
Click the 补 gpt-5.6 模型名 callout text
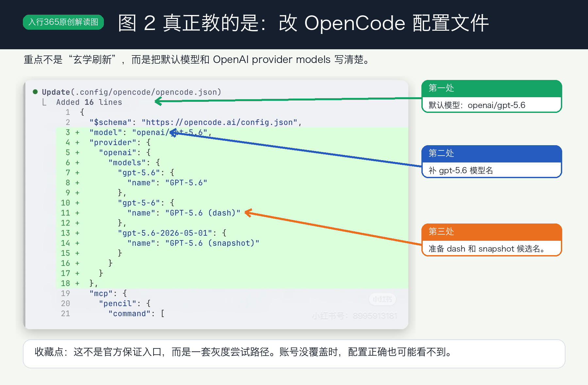pyautogui.click(x=461, y=170)
